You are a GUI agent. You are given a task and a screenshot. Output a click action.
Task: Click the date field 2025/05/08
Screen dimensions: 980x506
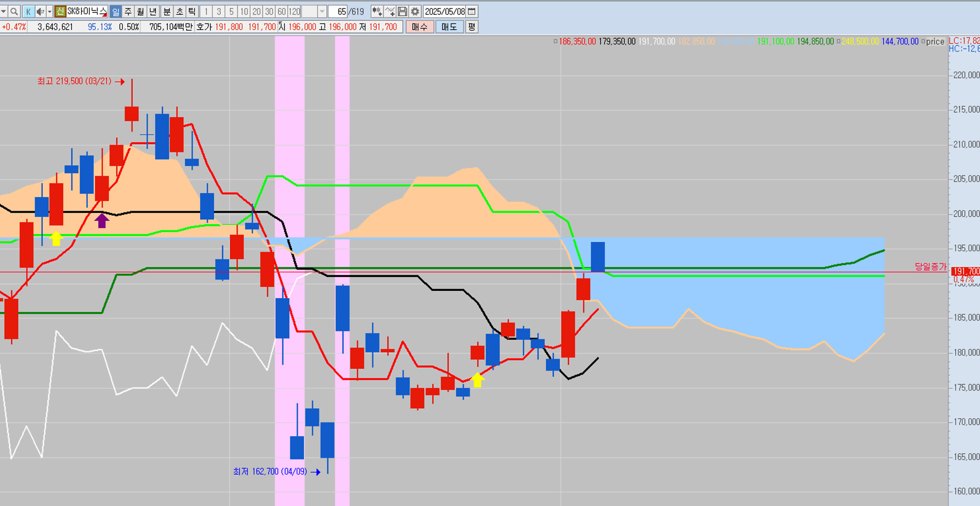(445, 11)
